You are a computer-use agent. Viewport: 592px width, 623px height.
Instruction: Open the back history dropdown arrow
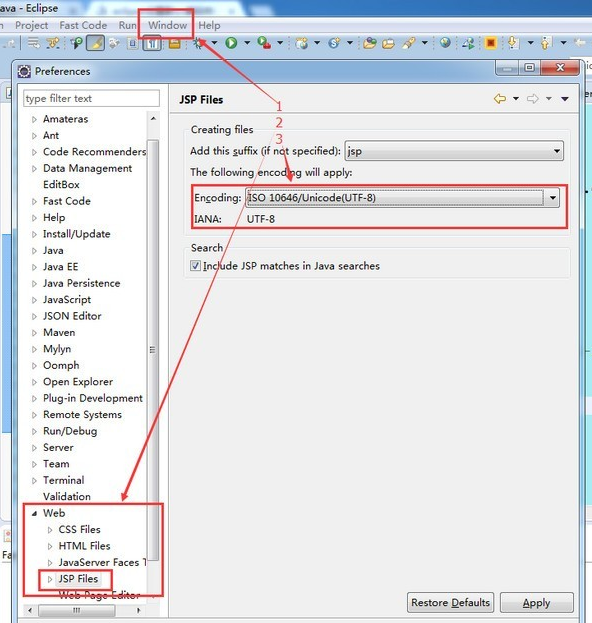pyautogui.click(x=516, y=99)
